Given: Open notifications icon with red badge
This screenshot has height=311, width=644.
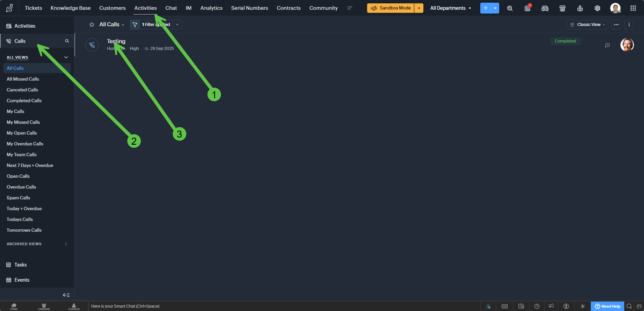Looking at the screenshot, I should [x=527, y=8].
